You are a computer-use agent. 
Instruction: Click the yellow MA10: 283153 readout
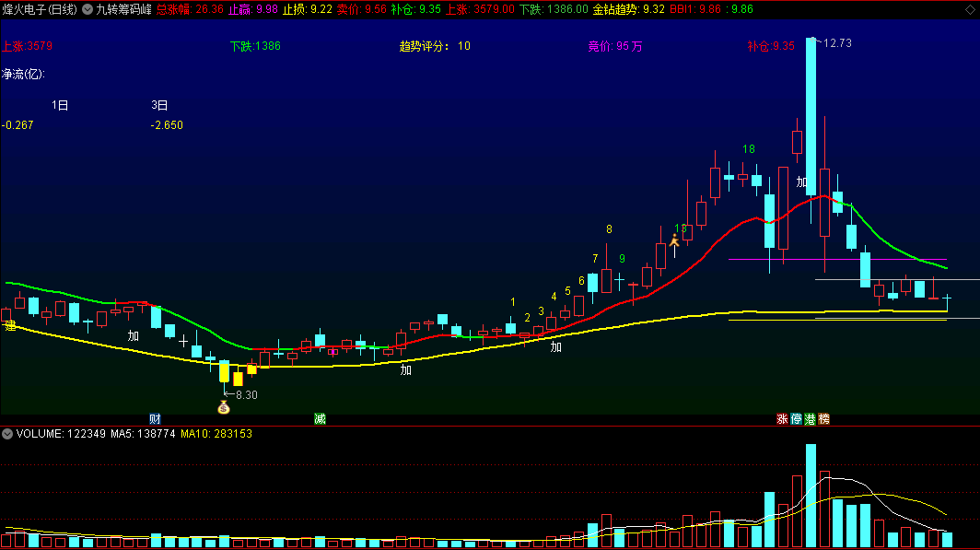[216, 434]
